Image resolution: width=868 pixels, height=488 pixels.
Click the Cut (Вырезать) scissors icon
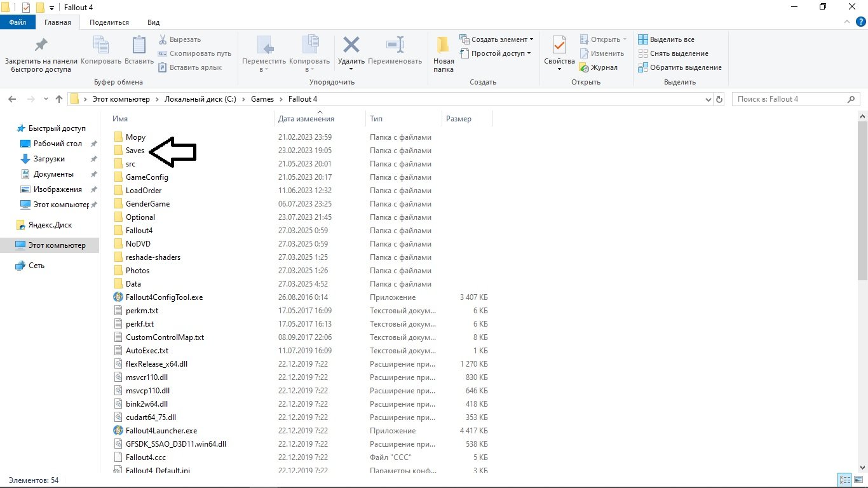pos(163,39)
